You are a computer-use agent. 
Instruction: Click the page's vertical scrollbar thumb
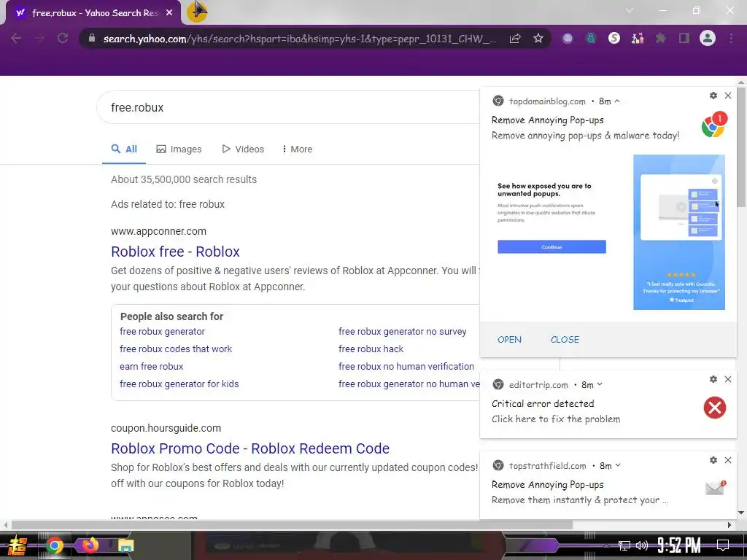tap(741, 147)
